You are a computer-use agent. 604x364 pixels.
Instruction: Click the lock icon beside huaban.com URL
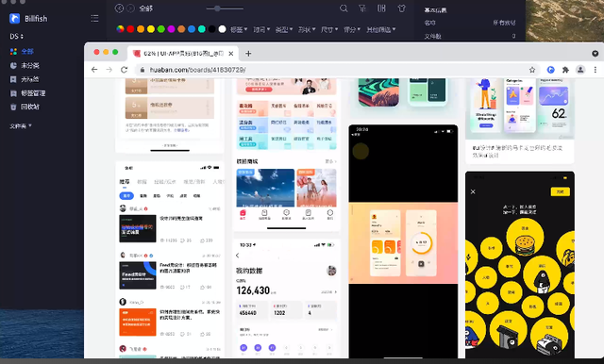click(x=143, y=70)
